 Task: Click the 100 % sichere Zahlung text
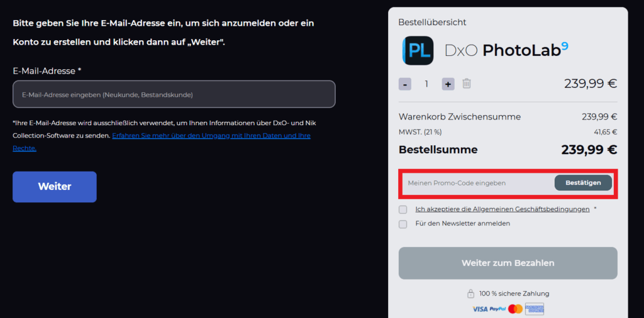(x=514, y=293)
